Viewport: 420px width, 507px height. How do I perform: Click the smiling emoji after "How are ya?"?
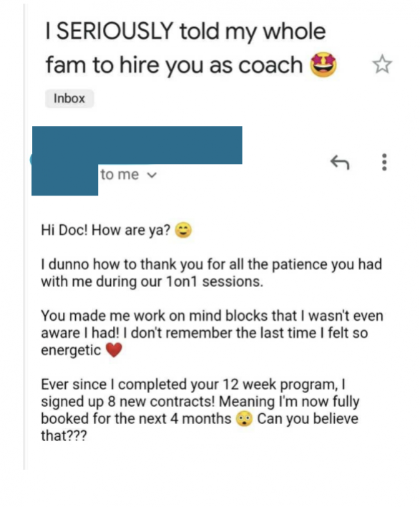click(x=183, y=230)
